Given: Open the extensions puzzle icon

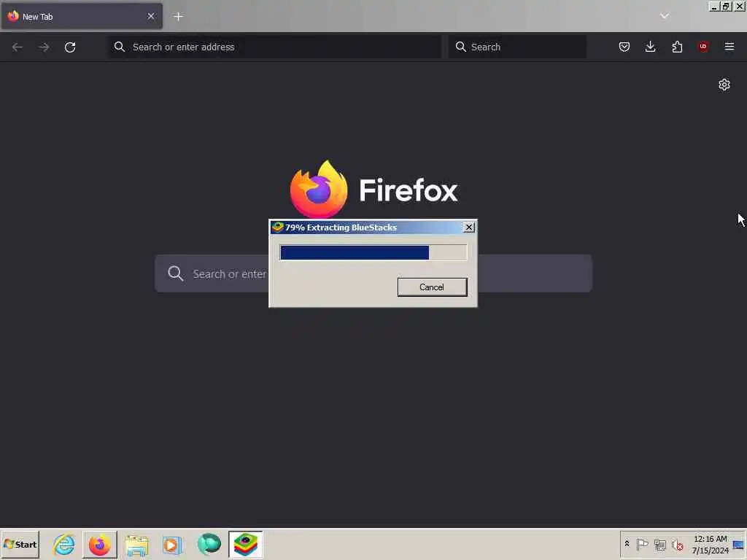Looking at the screenshot, I should point(677,47).
